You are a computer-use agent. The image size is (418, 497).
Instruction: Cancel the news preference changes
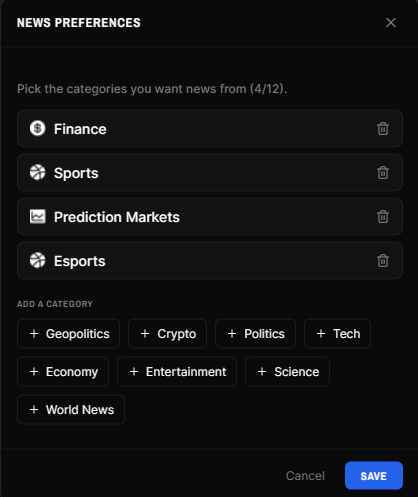(x=305, y=476)
